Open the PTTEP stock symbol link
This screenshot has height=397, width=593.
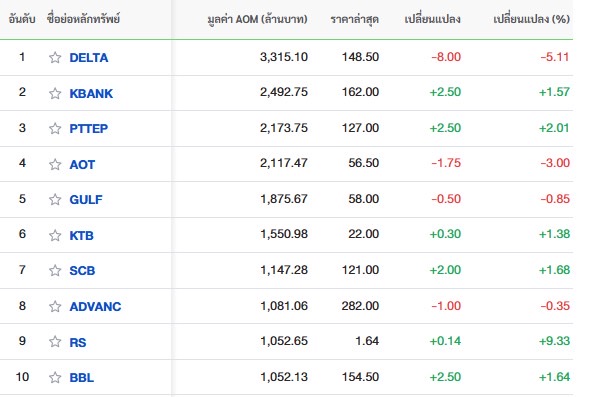click(89, 129)
